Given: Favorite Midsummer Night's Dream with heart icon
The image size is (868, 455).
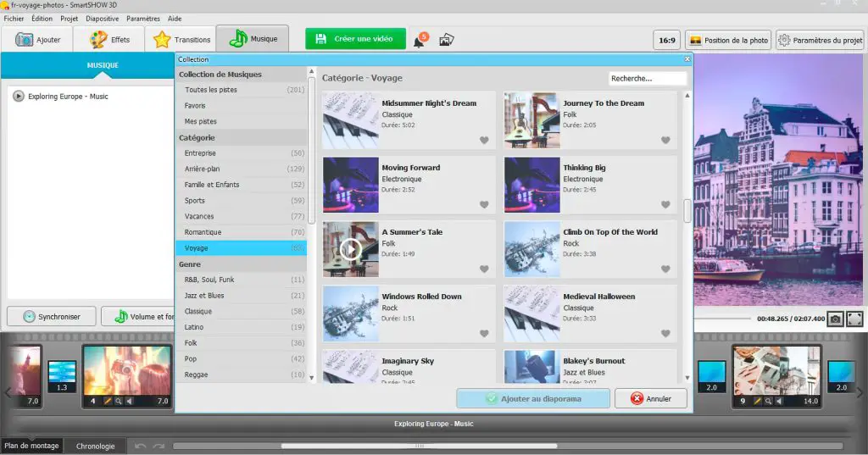Looking at the screenshot, I should 484,141.
